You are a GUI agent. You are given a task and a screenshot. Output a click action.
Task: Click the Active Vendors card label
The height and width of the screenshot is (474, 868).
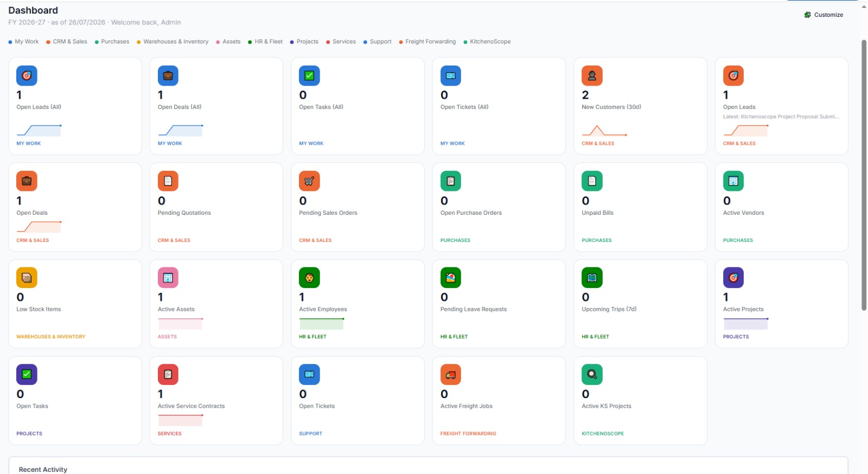[744, 213]
